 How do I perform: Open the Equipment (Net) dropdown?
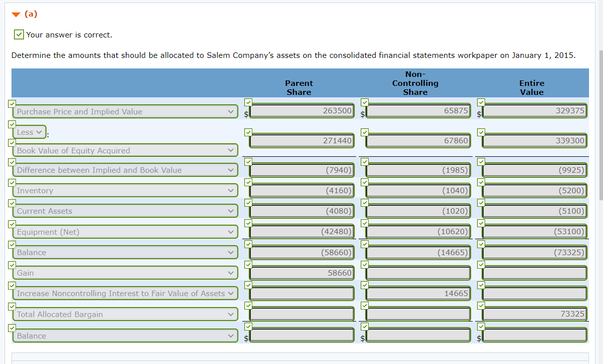point(126,232)
